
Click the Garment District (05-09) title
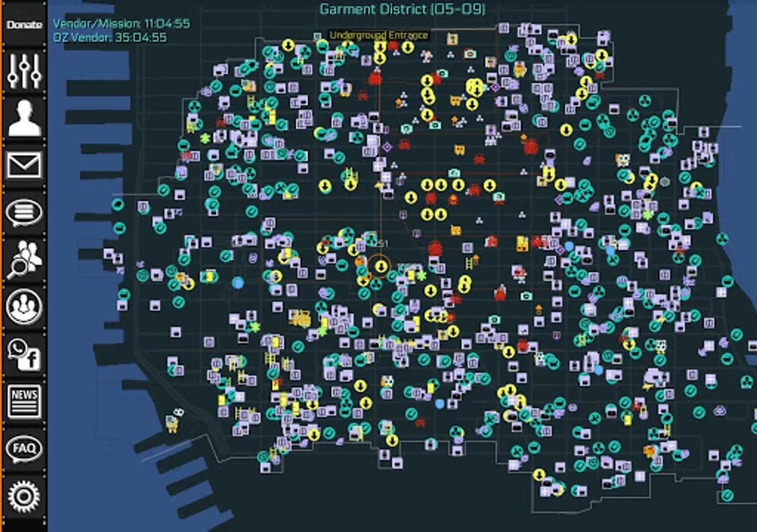403,9
